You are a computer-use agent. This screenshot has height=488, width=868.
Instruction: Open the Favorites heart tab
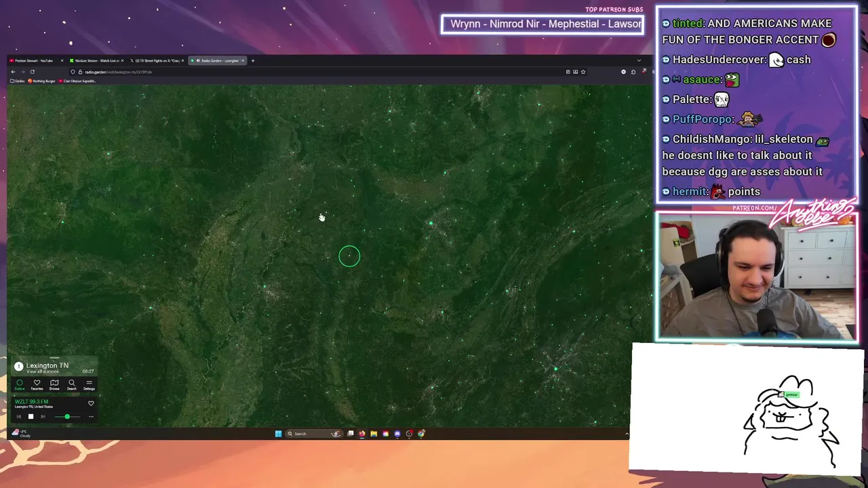[x=37, y=384]
